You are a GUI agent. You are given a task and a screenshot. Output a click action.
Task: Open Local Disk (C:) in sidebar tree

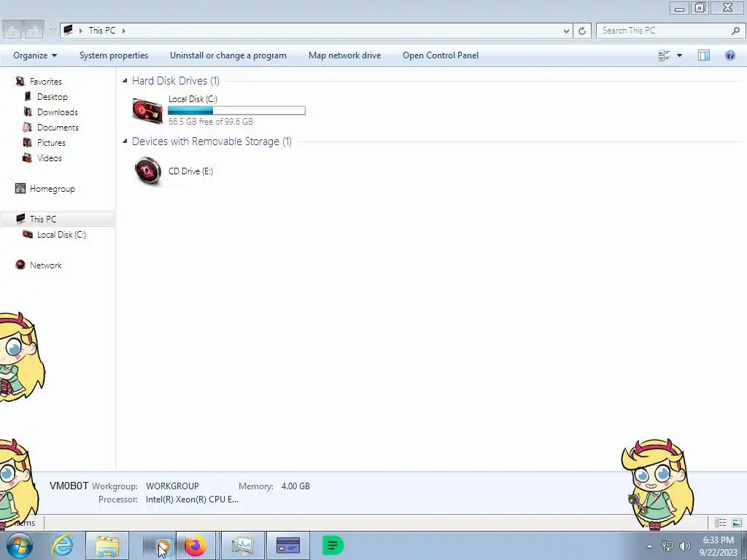click(x=61, y=234)
